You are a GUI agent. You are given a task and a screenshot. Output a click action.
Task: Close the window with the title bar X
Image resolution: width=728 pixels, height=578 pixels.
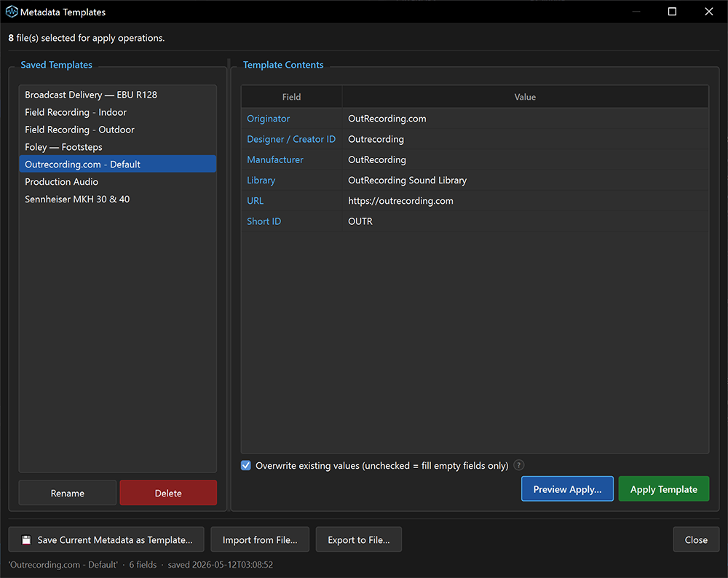709,12
